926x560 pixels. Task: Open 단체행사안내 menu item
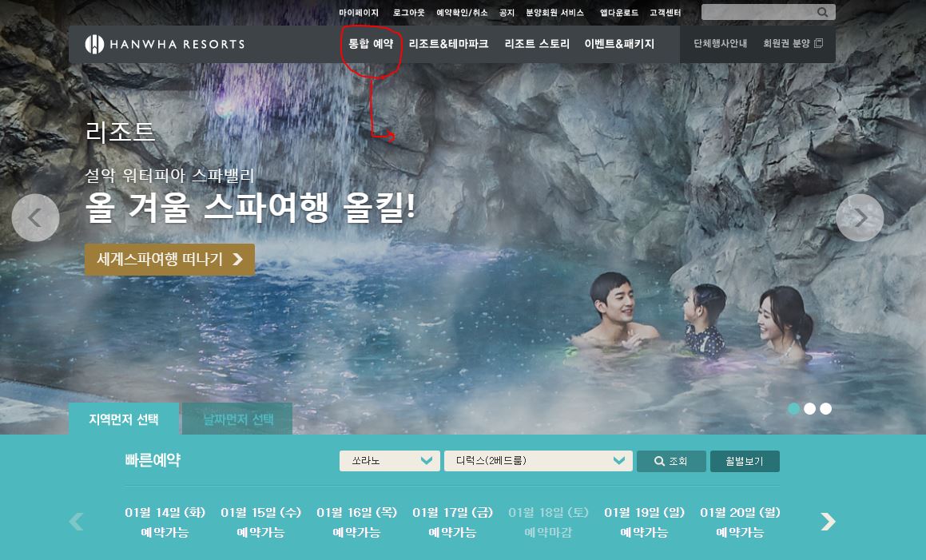(x=720, y=44)
